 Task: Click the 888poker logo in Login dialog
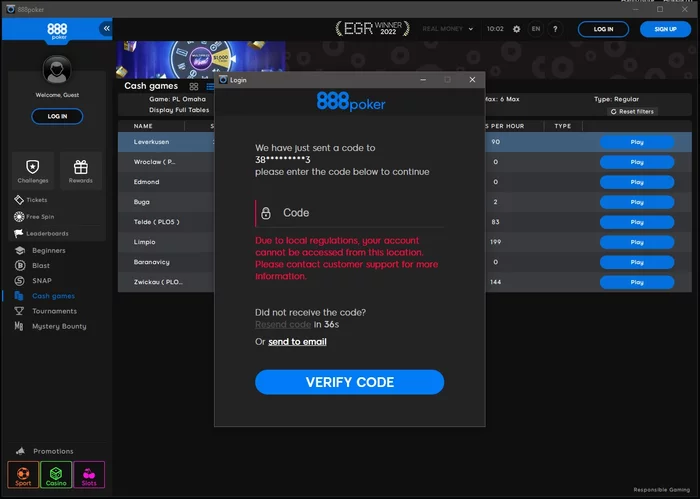(351, 102)
